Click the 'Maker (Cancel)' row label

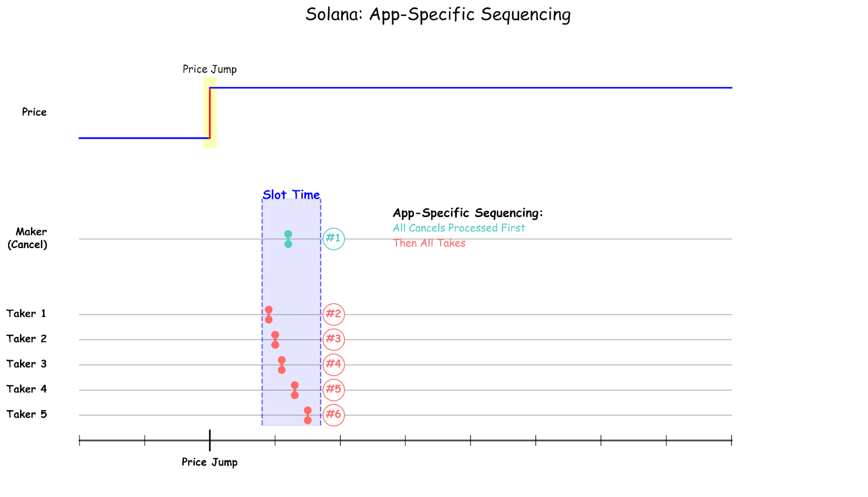point(27,238)
